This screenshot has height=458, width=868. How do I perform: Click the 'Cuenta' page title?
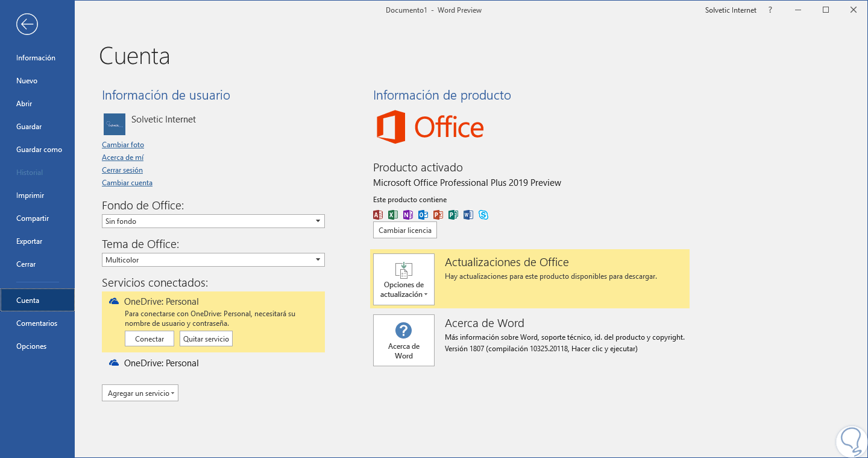point(134,56)
